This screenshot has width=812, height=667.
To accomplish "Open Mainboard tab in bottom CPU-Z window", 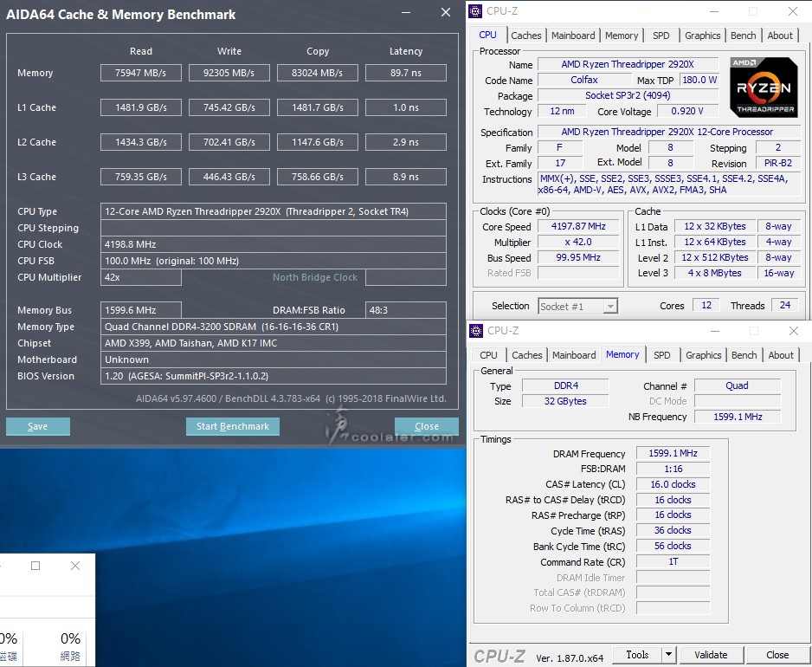I will click(574, 355).
